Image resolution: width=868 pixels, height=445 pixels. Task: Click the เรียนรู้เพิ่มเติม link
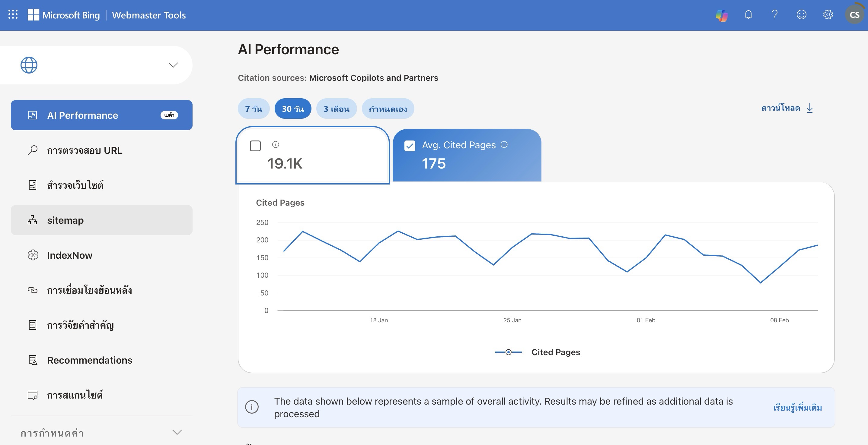pyautogui.click(x=797, y=408)
